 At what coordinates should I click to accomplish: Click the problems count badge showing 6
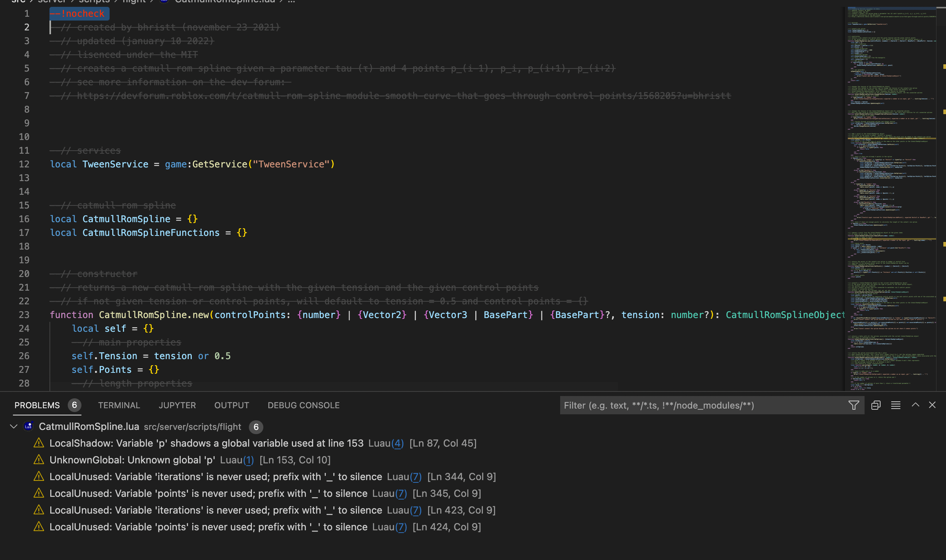[75, 406]
